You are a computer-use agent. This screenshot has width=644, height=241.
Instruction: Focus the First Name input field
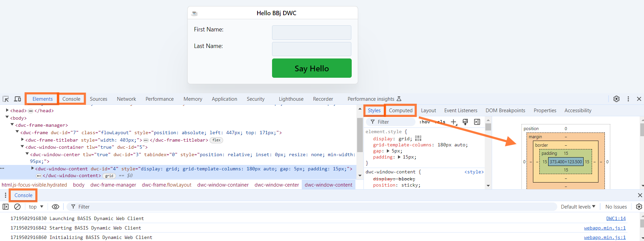pyautogui.click(x=312, y=32)
